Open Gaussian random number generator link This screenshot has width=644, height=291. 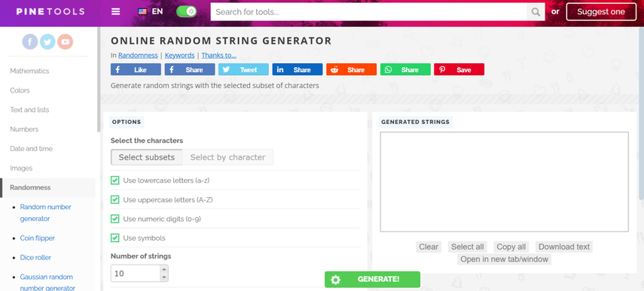coord(47,283)
